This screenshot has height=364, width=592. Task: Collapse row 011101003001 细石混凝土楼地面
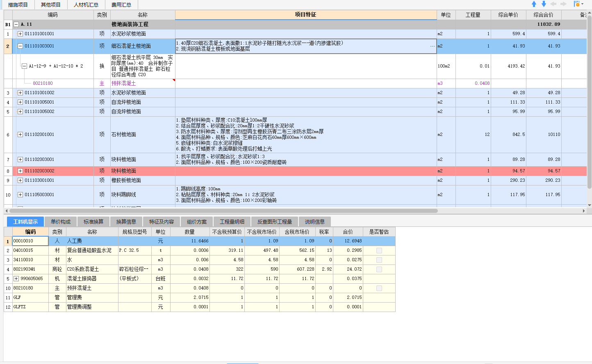click(20, 46)
